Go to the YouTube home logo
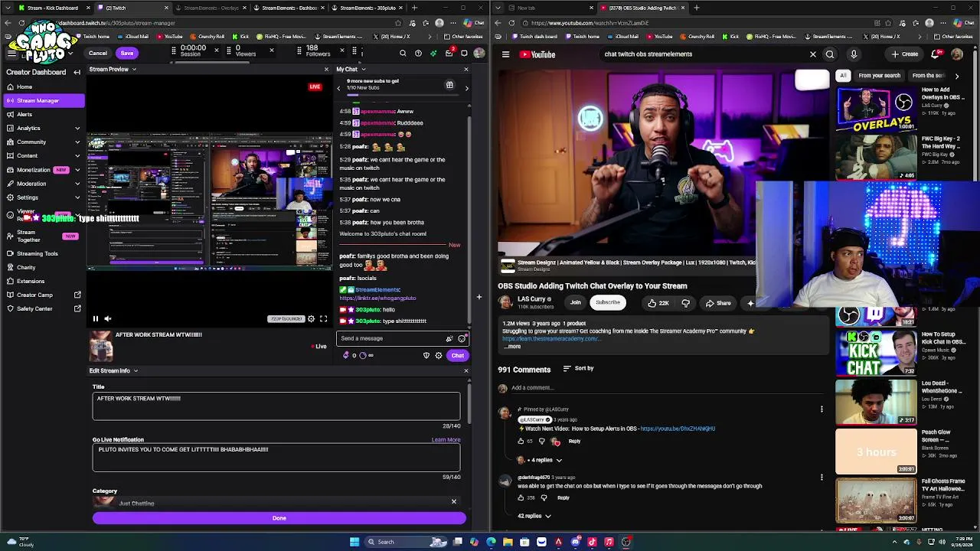 (537, 54)
